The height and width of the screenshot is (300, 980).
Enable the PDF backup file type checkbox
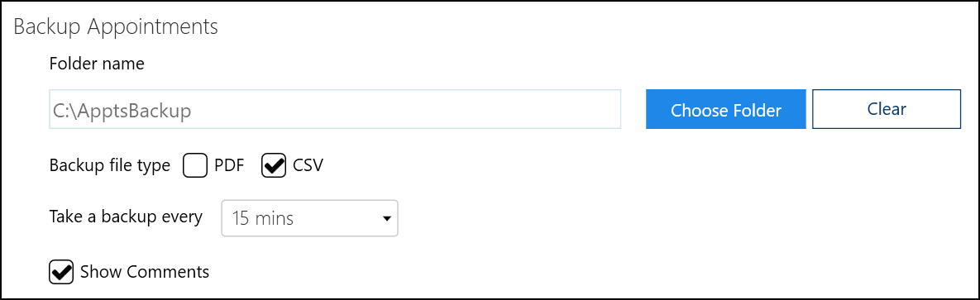(195, 165)
